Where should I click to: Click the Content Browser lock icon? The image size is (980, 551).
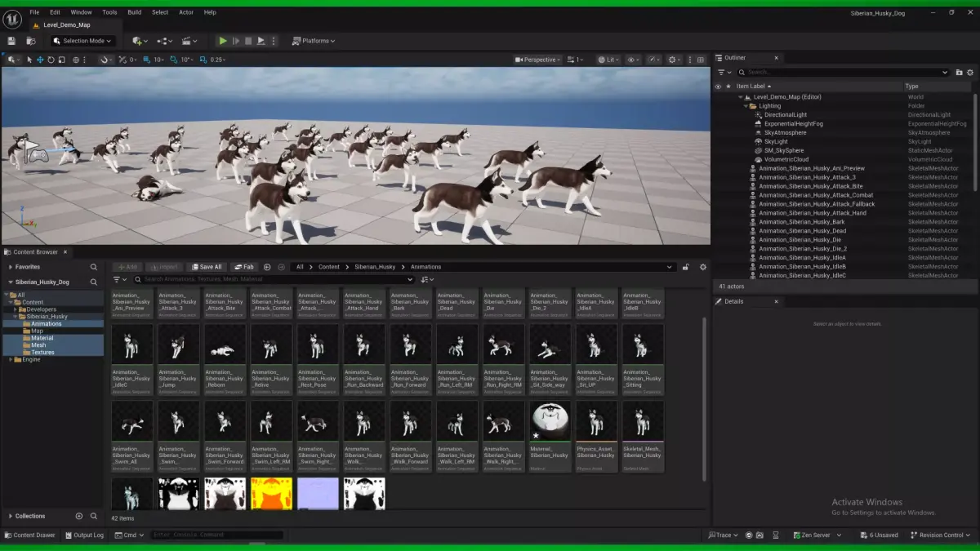(x=686, y=267)
